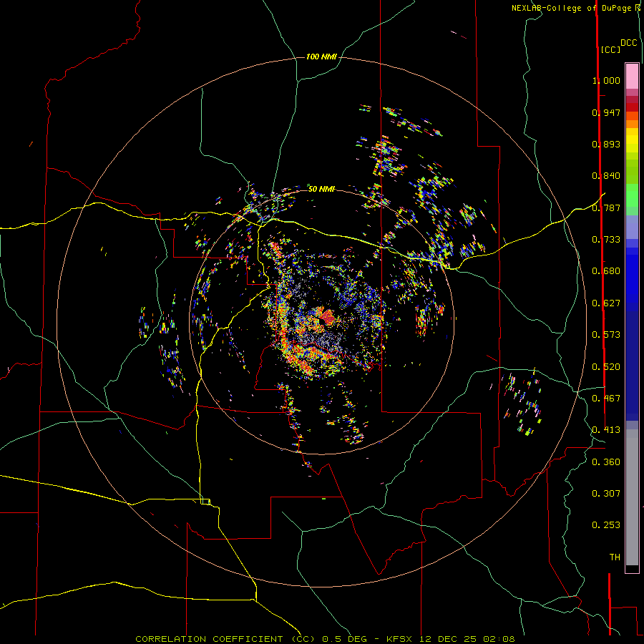Viewport: 644px width, 644px height.
Task: Click the 0.467 scale value
Action: [606, 399]
